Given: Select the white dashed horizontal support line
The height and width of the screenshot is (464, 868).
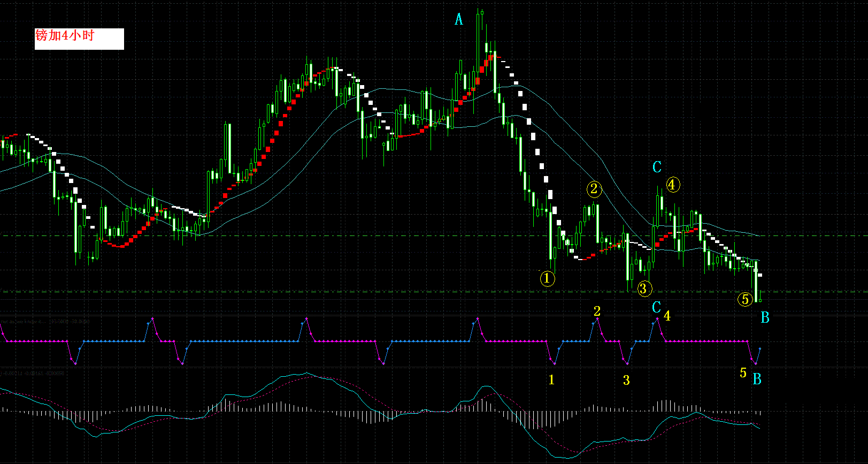Looking at the screenshot, I should tap(434, 292).
